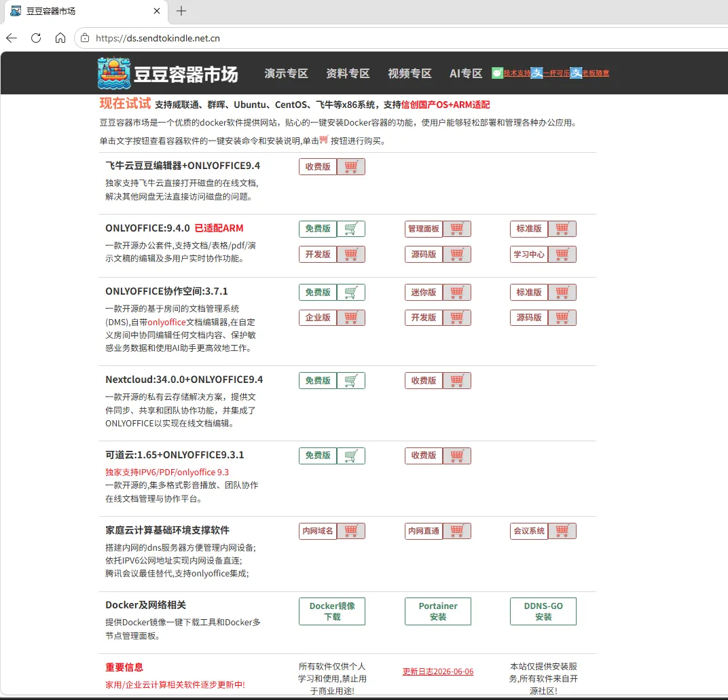Click the green WeChat icon beside 技术支持

497,73
